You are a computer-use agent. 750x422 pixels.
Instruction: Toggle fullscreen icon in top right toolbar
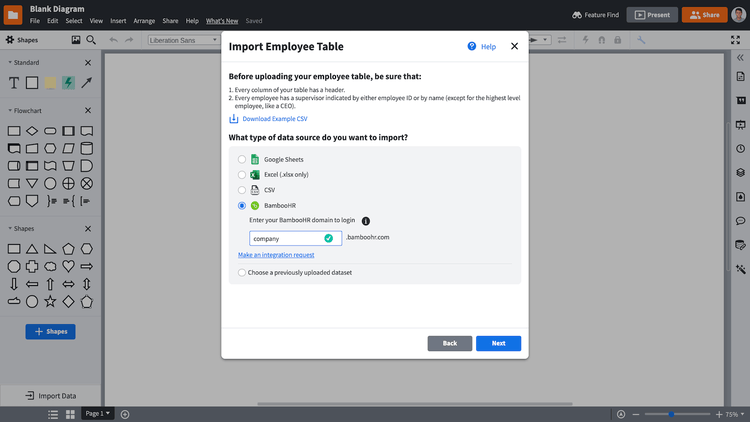click(x=735, y=40)
